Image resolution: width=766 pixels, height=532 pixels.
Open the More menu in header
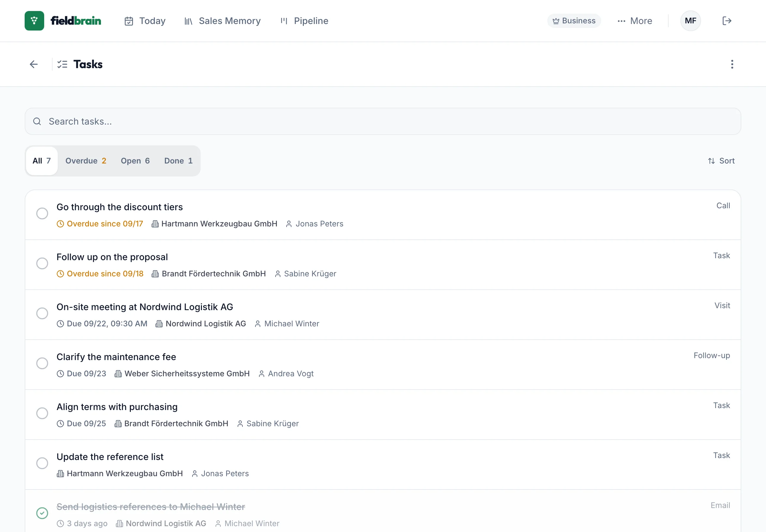pos(635,21)
